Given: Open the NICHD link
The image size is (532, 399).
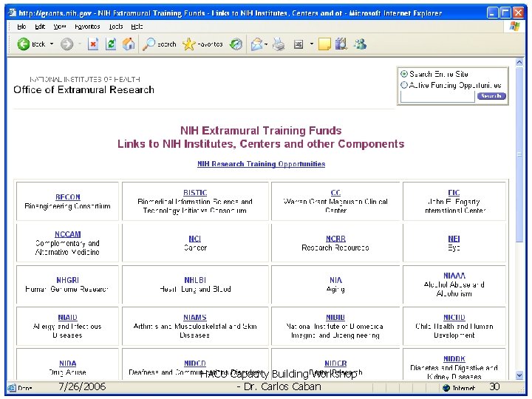Looking at the screenshot, I should [454, 318].
